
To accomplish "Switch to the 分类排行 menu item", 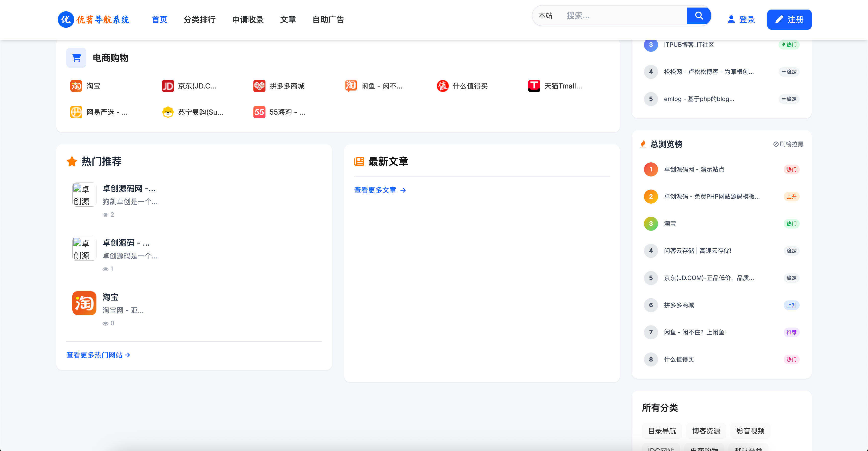I will [x=200, y=20].
